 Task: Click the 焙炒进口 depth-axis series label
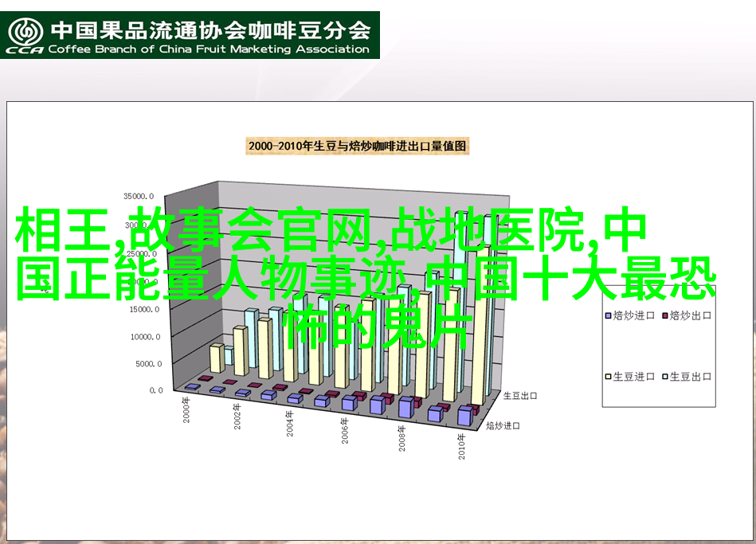tap(503, 425)
